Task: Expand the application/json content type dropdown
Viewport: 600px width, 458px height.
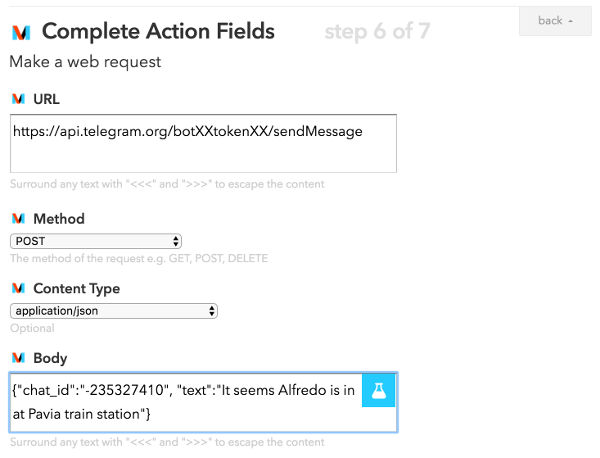Action: [114, 311]
